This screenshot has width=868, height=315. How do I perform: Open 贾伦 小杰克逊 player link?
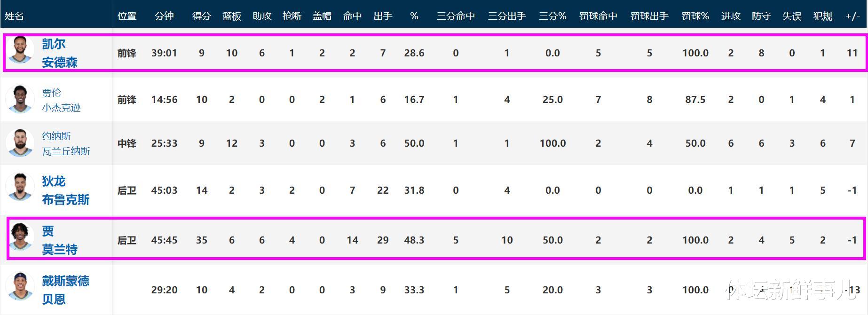coord(61,100)
